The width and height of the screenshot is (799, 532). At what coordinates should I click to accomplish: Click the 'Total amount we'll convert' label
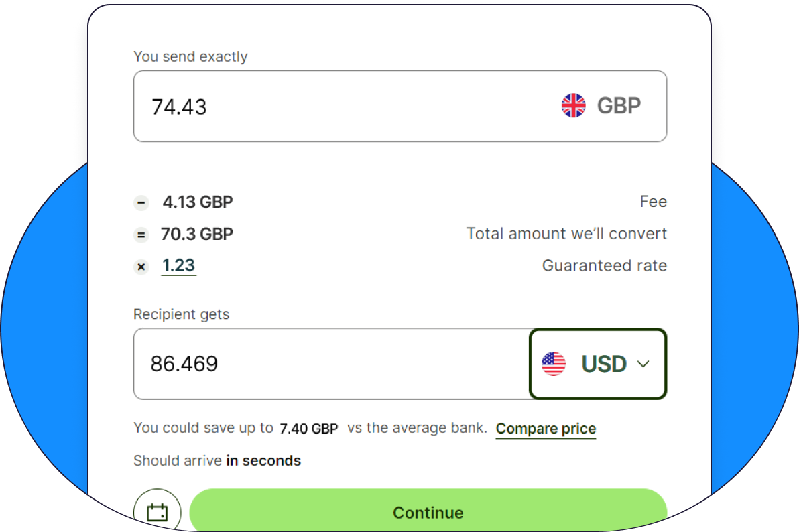[566, 234]
